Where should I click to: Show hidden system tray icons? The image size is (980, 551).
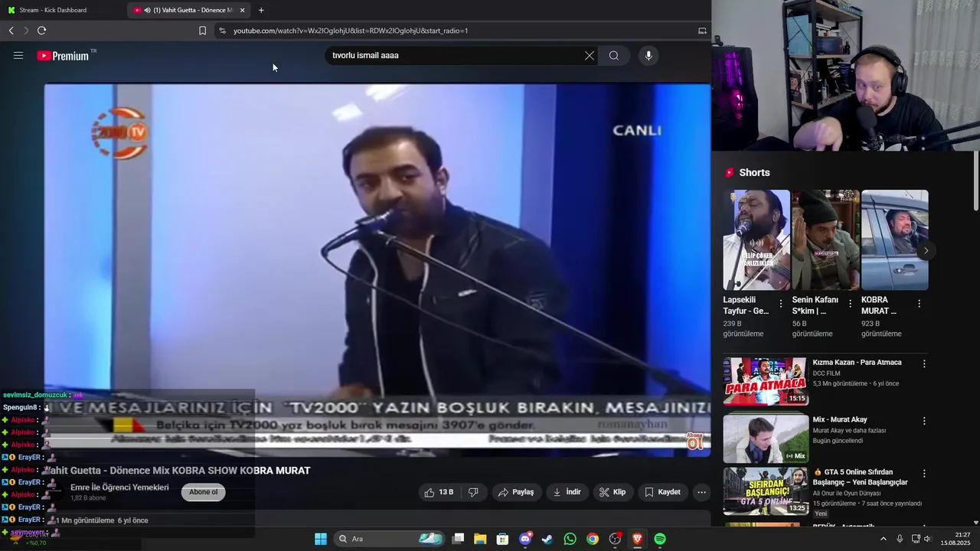883,539
